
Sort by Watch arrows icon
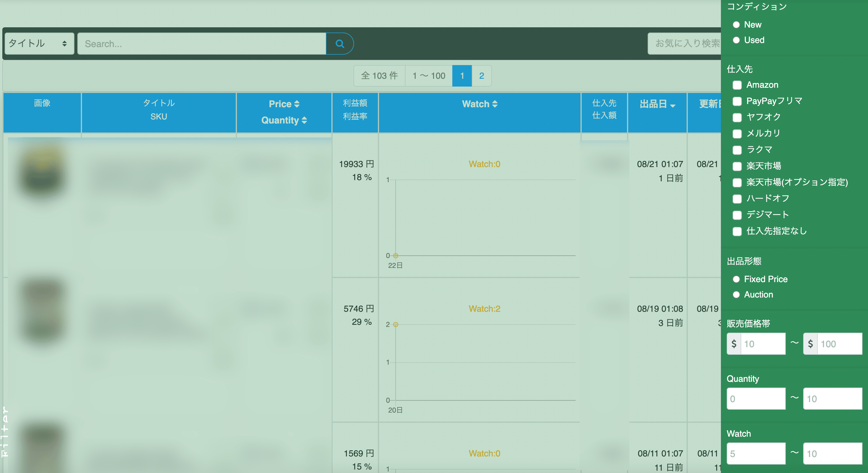(x=495, y=104)
